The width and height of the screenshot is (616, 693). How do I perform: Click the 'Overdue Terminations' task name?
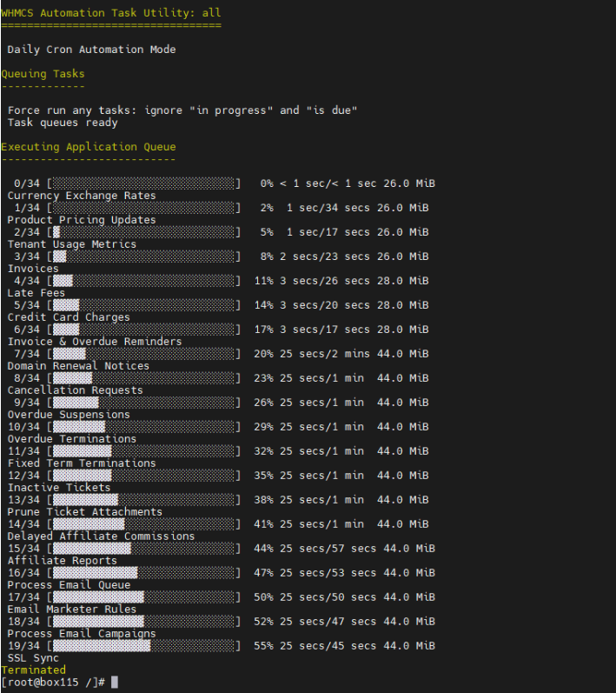click(72, 438)
